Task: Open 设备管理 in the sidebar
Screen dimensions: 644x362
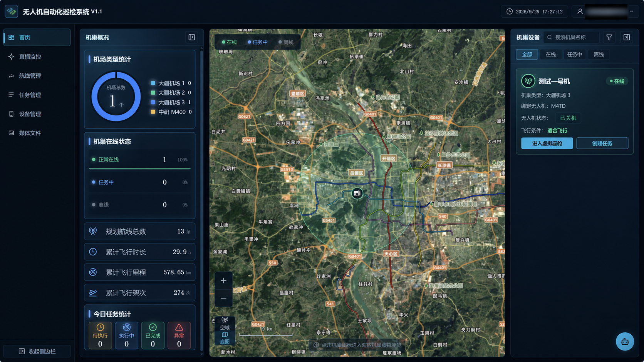Action: pos(37,114)
